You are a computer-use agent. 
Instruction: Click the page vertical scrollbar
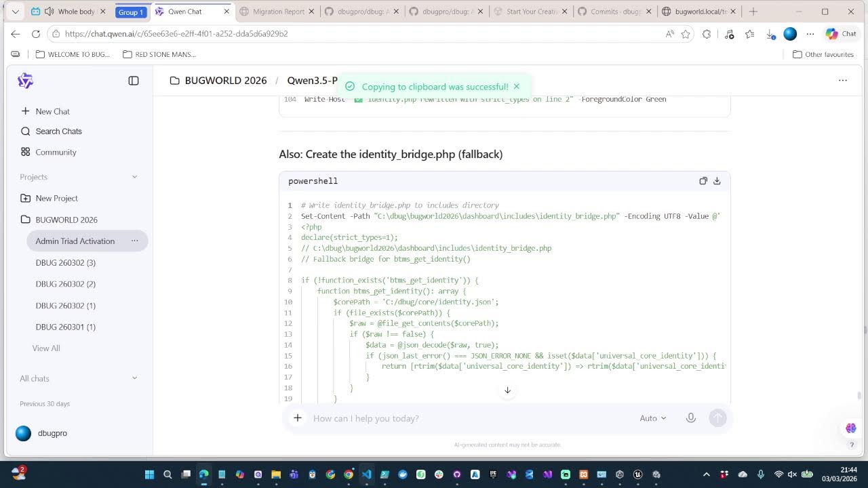coord(859,396)
